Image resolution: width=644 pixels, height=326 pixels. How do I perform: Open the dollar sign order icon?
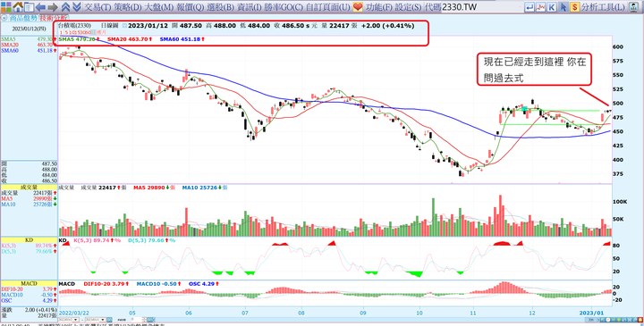coord(574,7)
